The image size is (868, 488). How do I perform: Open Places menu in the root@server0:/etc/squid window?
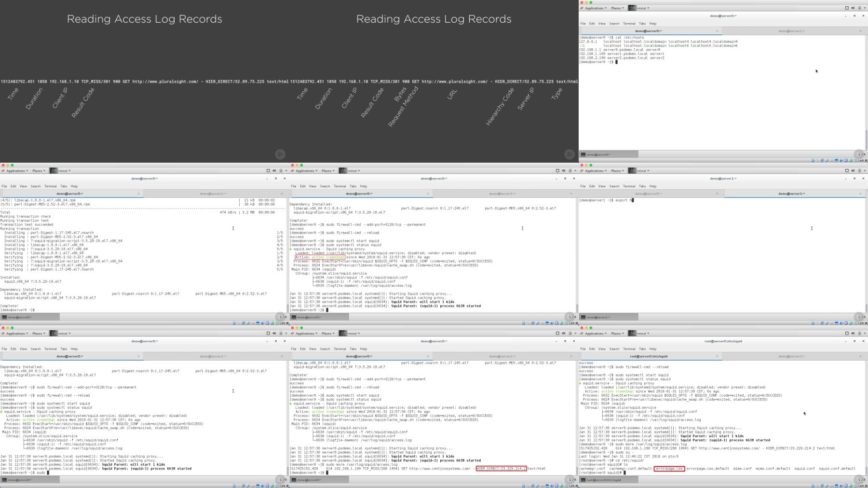(x=617, y=334)
